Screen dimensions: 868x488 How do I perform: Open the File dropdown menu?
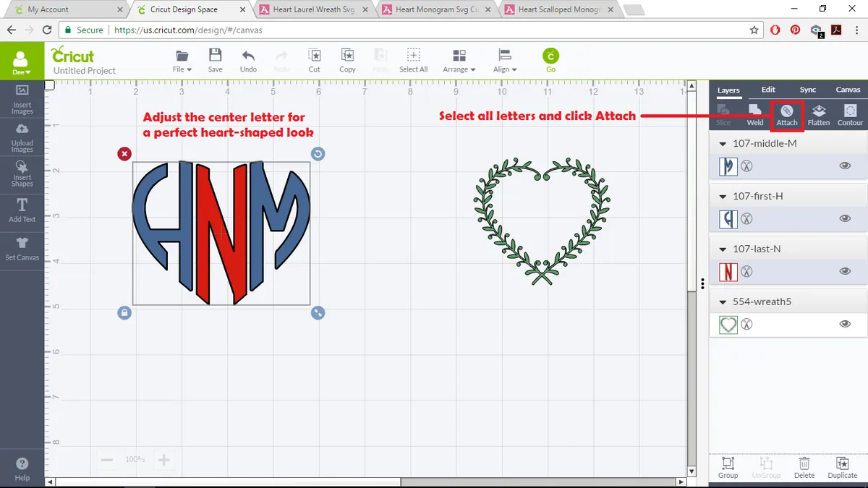pyautogui.click(x=182, y=61)
